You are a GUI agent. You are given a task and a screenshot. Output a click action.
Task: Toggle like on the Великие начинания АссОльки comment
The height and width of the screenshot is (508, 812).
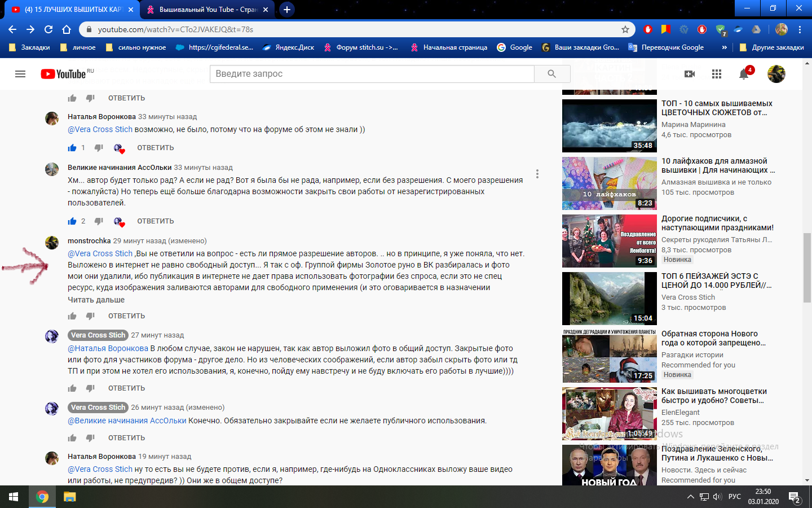click(72, 221)
